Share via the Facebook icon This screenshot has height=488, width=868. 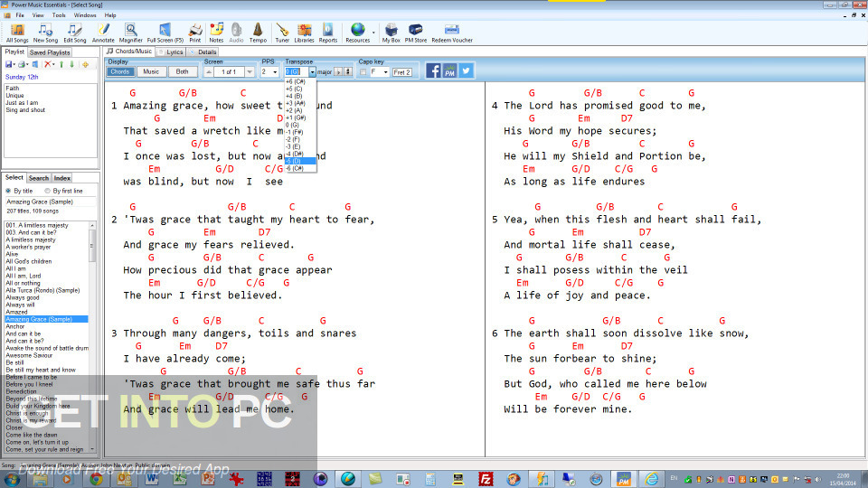tap(433, 70)
